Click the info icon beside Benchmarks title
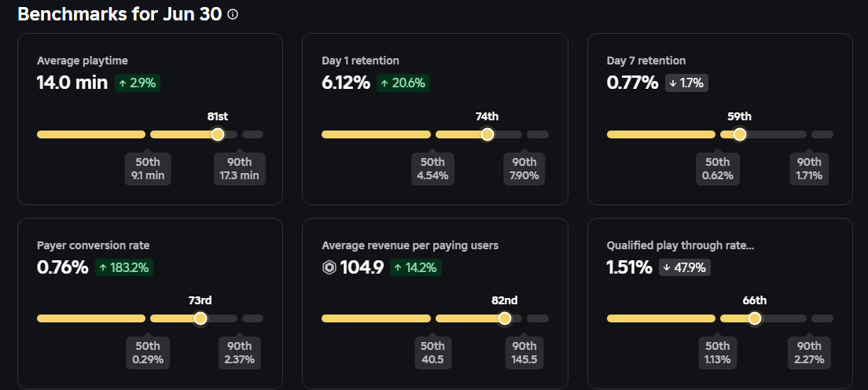The image size is (868, 390). 233,15
